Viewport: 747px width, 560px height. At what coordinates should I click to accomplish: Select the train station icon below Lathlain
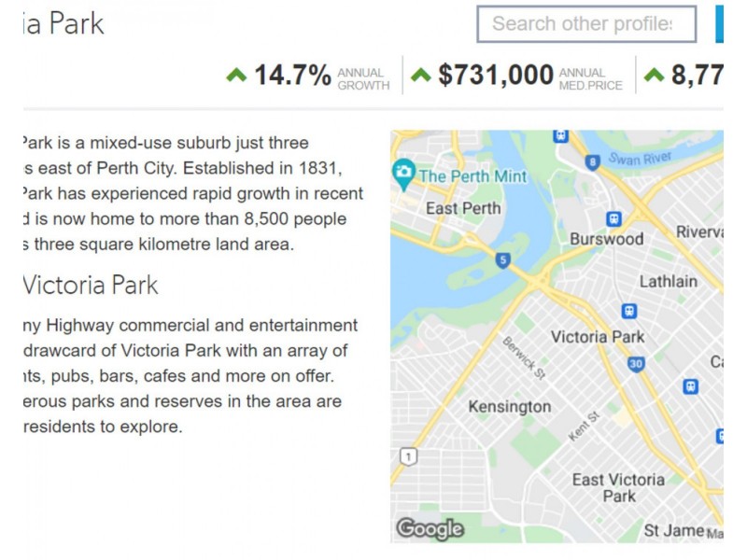click(x=629, y=311)
